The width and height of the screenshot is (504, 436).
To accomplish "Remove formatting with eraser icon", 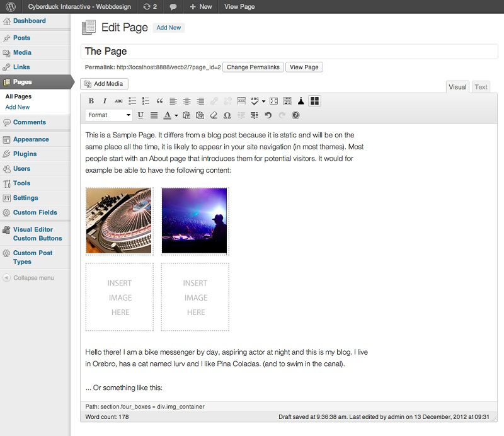I will point(214,115).
